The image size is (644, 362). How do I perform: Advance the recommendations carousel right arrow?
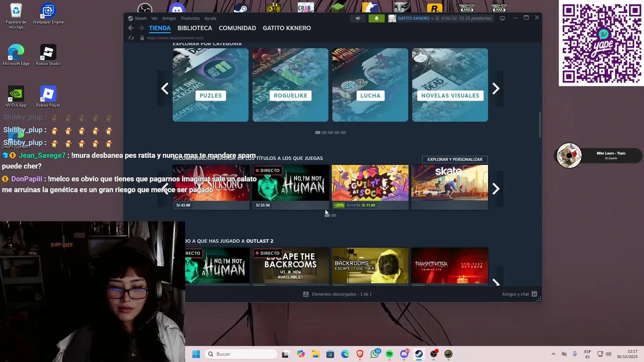(x=496, y=189)
